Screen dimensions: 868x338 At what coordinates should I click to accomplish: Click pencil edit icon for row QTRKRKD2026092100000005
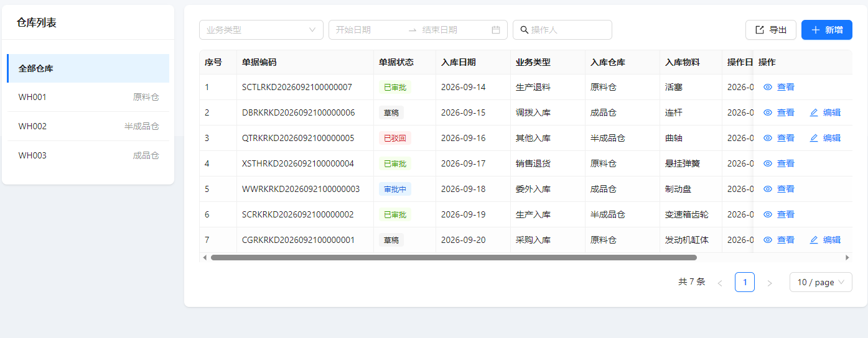[814, 138]
